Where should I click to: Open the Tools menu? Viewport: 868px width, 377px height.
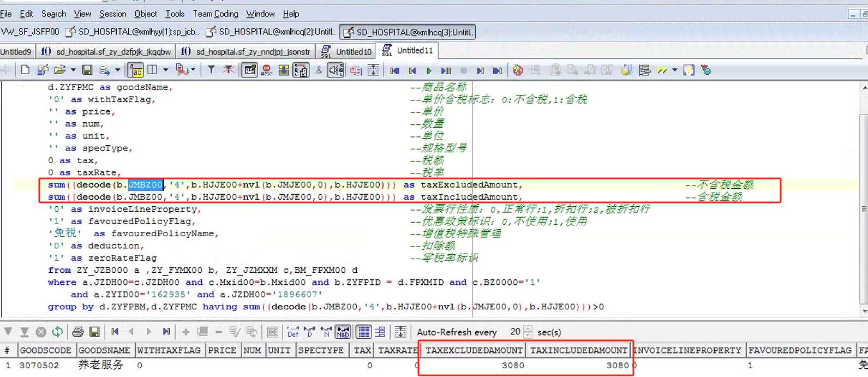pos(175,14)
